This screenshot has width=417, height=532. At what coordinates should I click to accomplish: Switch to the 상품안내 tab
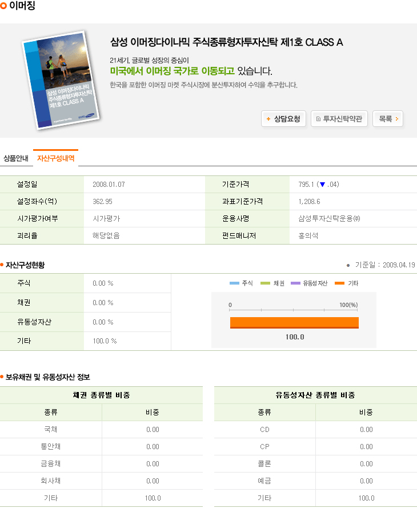pyautogui.click(x=16, y=158)
